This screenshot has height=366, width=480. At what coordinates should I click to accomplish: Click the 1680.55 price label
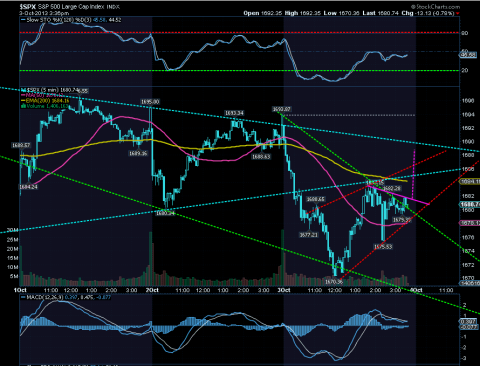[315, 199]
